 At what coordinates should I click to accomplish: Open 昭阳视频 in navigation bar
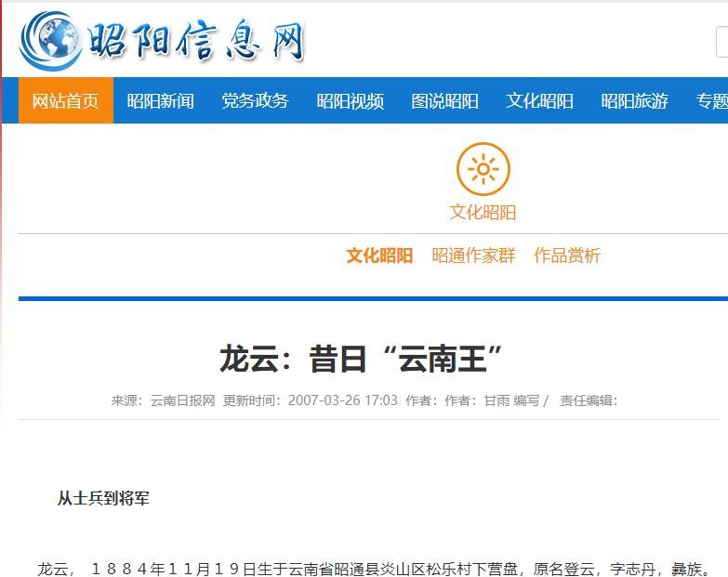351,100
